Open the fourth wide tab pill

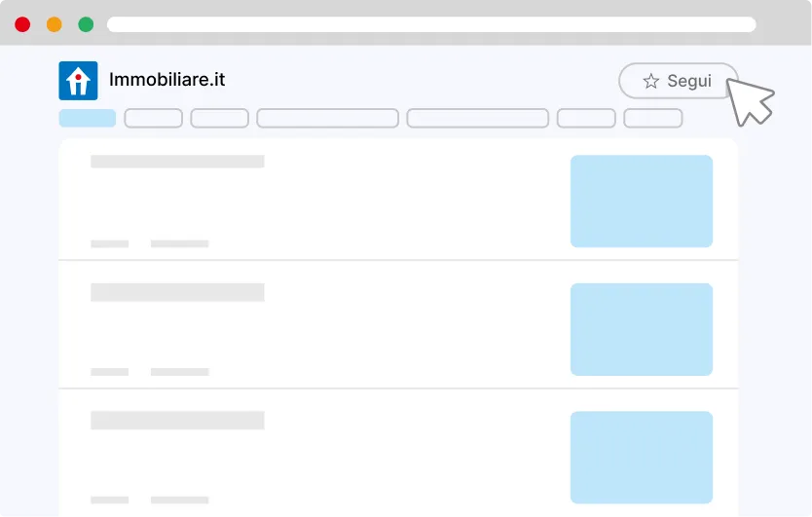[x=327, y=118]
